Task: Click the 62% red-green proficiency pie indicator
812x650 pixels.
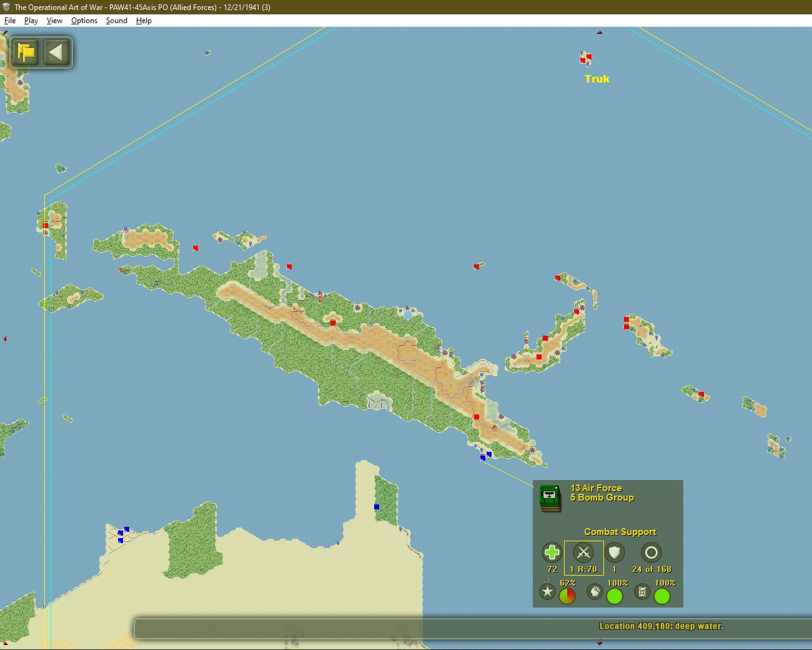Action: click(567, 596)
